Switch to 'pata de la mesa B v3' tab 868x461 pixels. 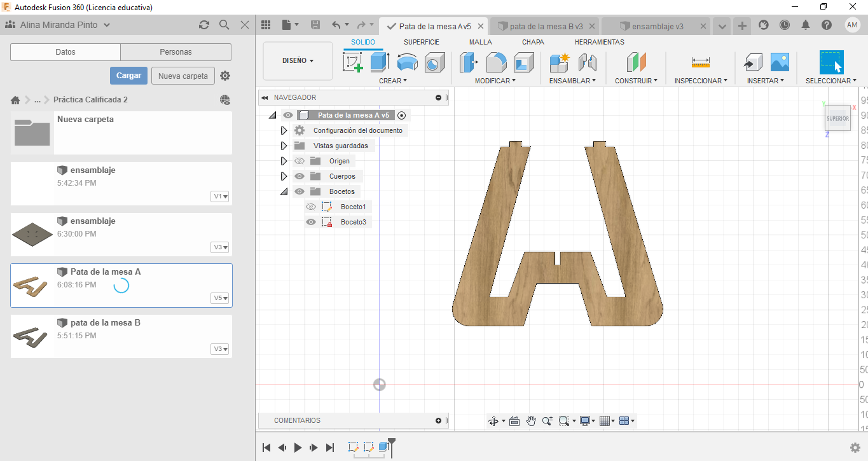pyautogui.click(x=546, y=26)
